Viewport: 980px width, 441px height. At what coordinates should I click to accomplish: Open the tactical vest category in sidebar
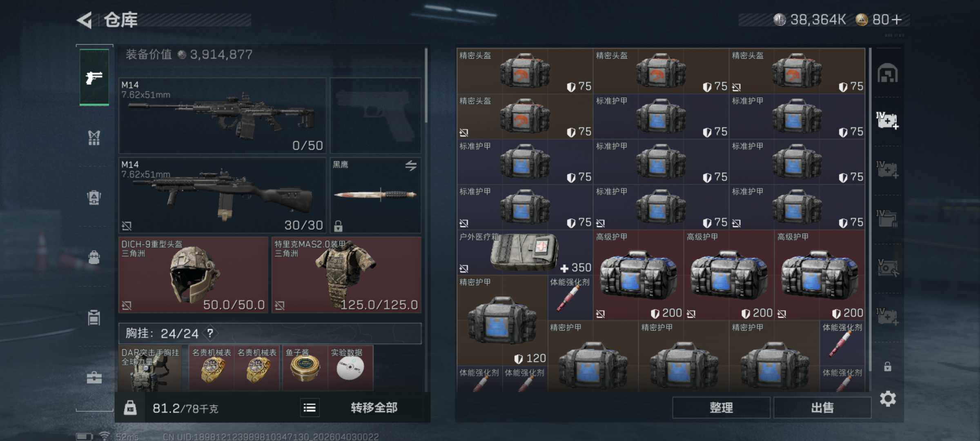[94, 138]
